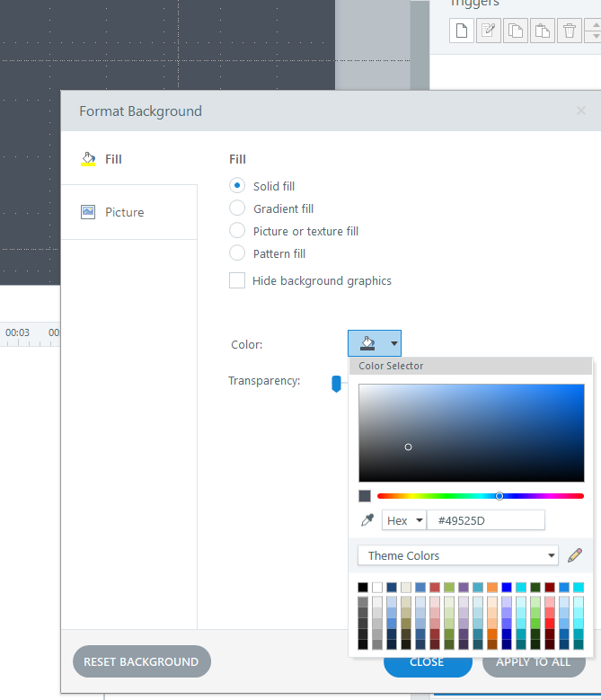Choose the cream top-row swatch

405,587
